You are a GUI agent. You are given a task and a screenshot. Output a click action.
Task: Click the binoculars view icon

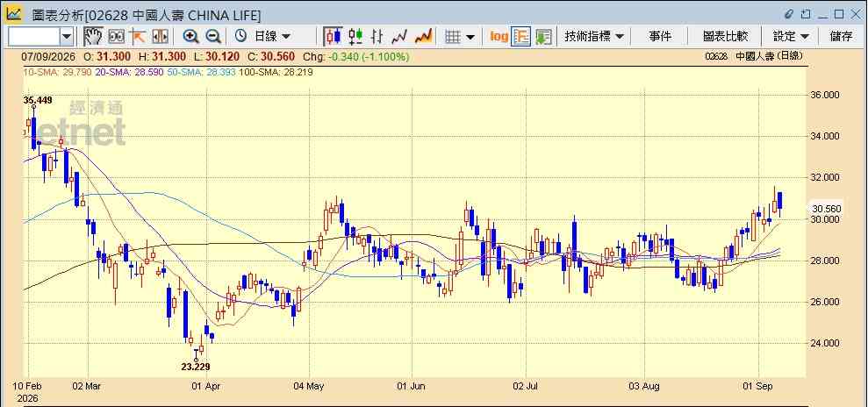coord(116,37)
